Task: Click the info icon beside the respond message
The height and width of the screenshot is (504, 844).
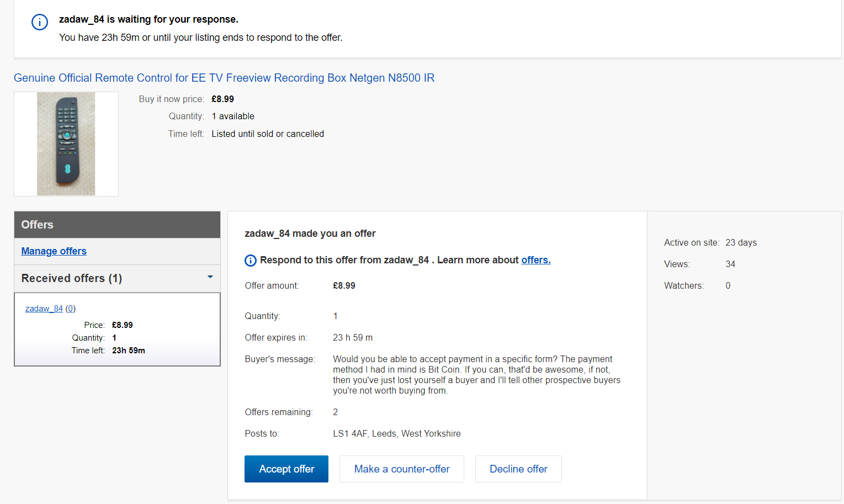Action: coord(251,260)
